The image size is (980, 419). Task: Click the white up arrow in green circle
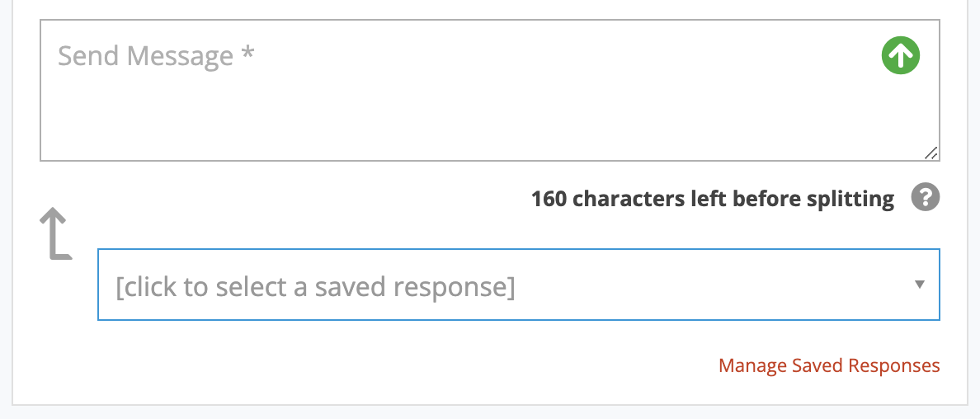coord(901,55)
